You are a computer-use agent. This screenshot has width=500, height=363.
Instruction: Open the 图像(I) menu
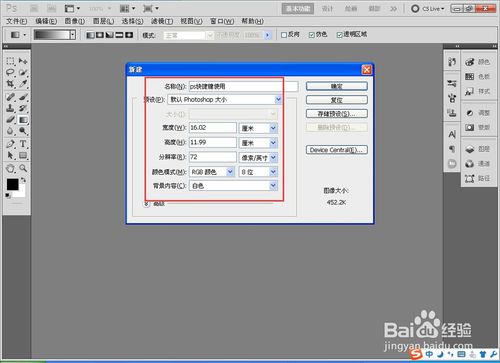pos(74,21)
